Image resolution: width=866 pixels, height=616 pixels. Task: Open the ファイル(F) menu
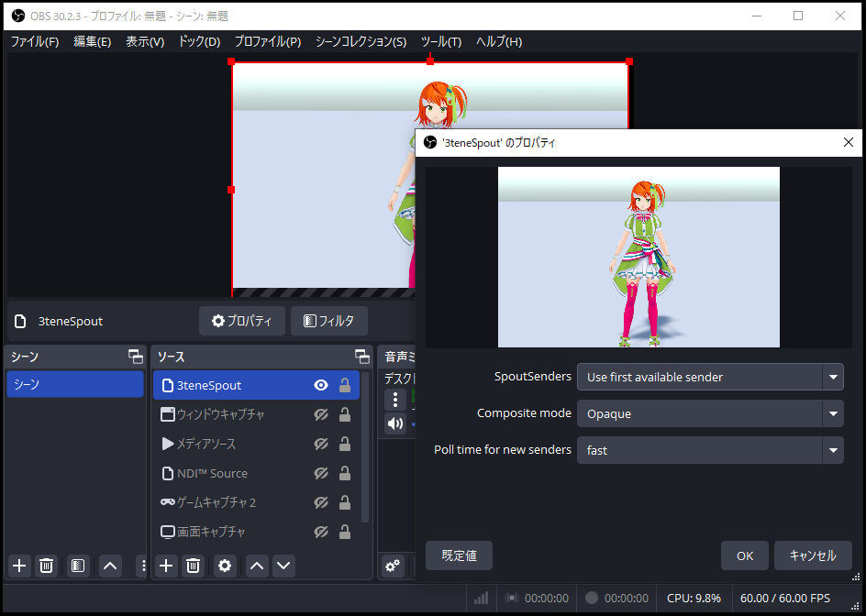(x=35, y=41)
